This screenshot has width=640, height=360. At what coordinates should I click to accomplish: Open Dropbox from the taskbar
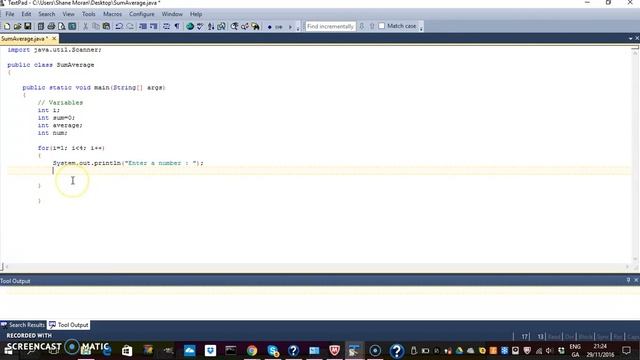click(210, 350)
